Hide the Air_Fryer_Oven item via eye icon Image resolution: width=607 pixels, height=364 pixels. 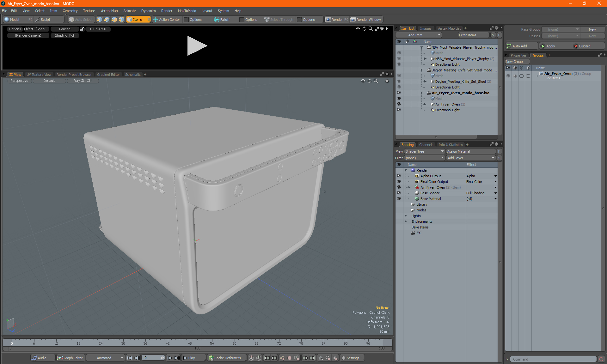pyautogui.click(x=399, y=104)
